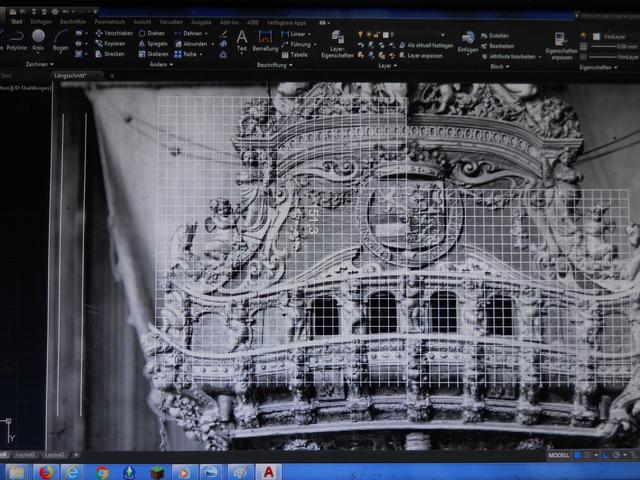
Task: Expand the Ändern panel
Action: tap(161, 64)
